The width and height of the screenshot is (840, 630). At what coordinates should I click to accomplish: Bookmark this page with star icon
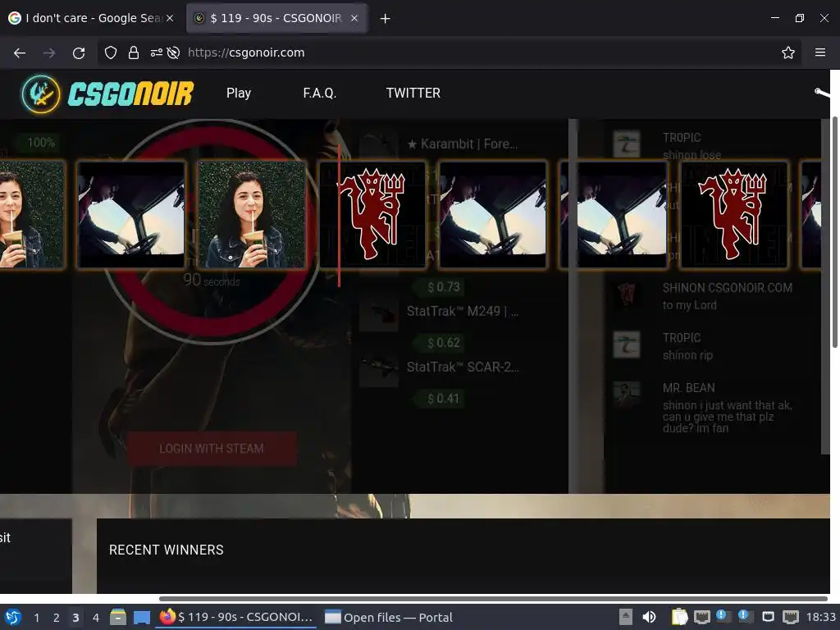pyautogui.click(x=788, y=52)
